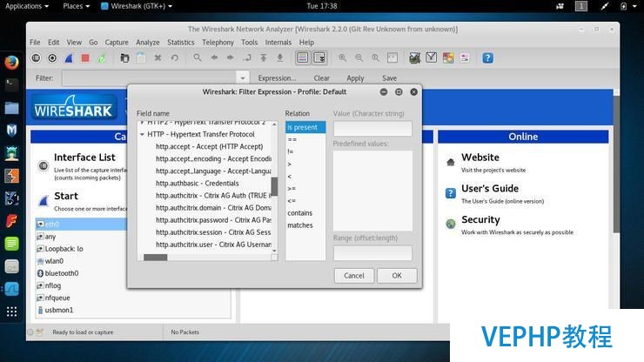Viewport: 644px width, 362px height.
Task: Select the 'contains' relation
Action: click(305, 213)
